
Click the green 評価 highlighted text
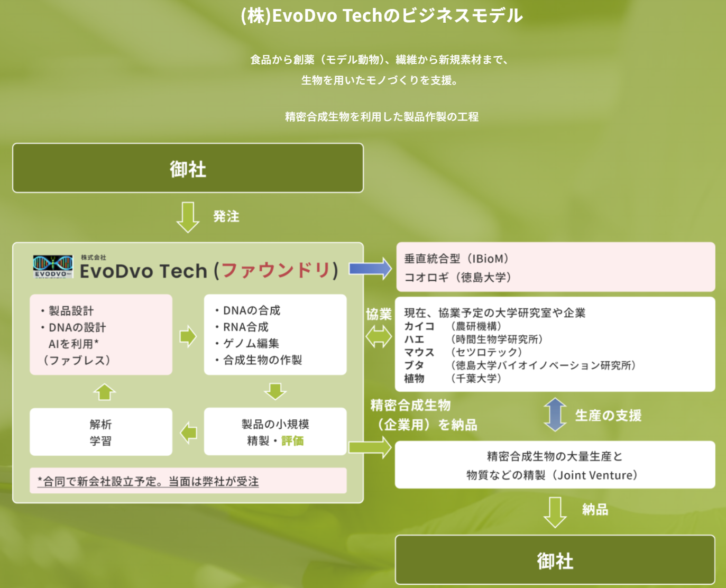292,440
